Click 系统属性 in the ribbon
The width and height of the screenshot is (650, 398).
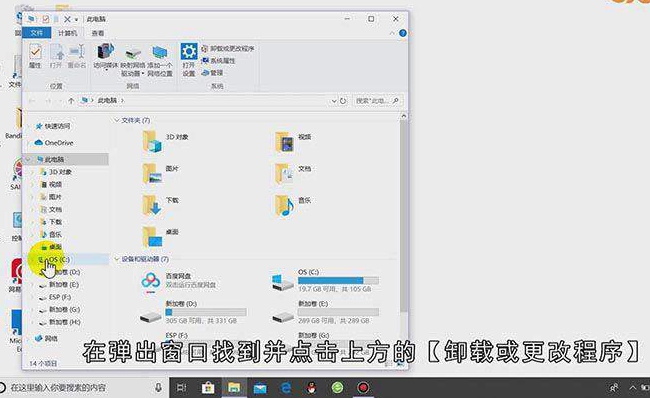219,61
